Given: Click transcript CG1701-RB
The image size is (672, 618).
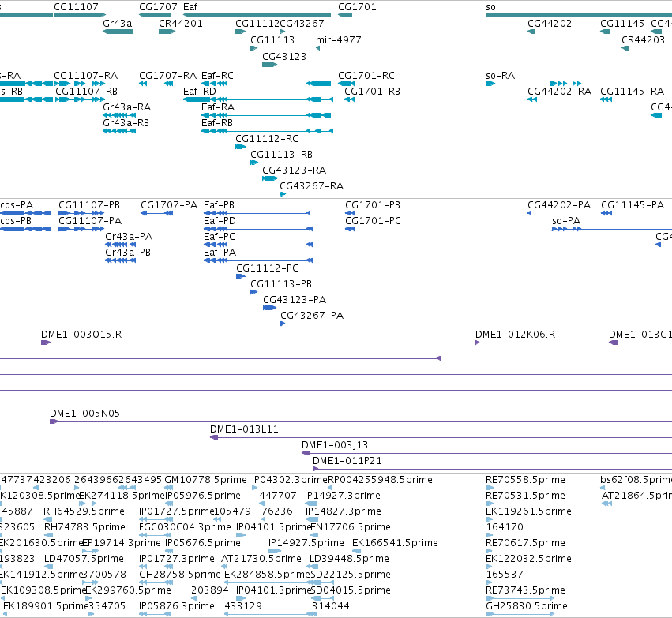Looking at the screenshot, I should pyautogui.click(x=373, y=92).
